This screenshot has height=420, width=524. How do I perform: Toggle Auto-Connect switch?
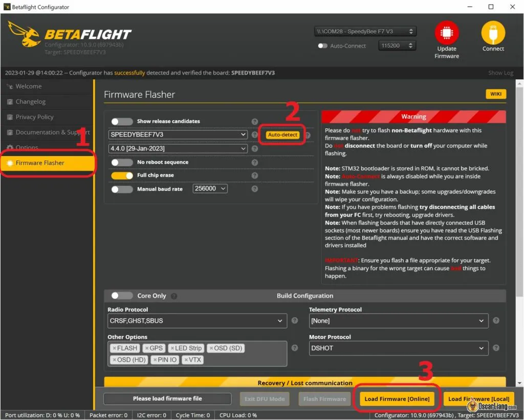[322, 46]
